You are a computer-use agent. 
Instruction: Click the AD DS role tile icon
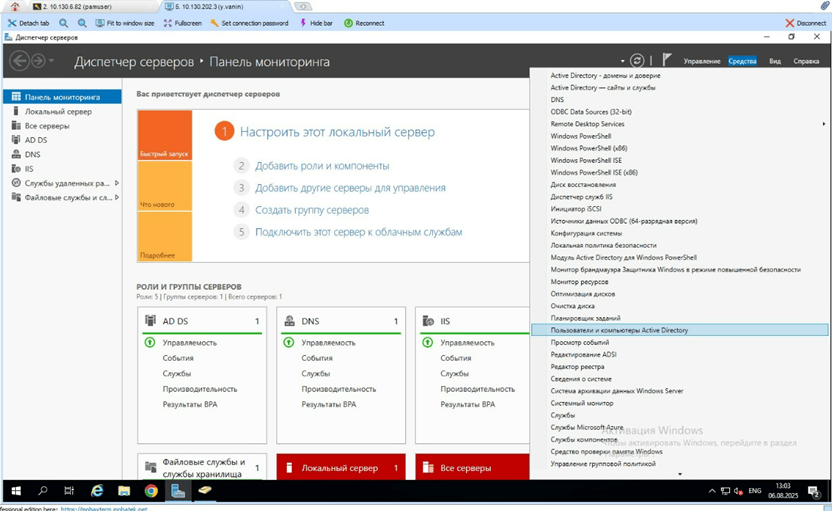click(x=151, y=321)
